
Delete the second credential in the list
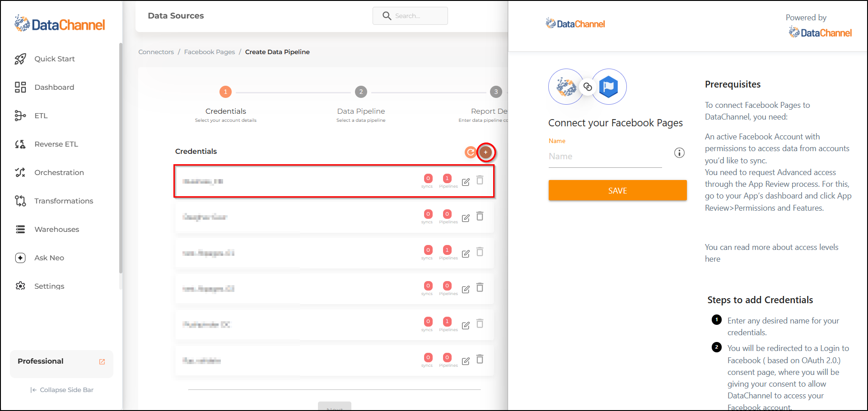pos(480,216)
